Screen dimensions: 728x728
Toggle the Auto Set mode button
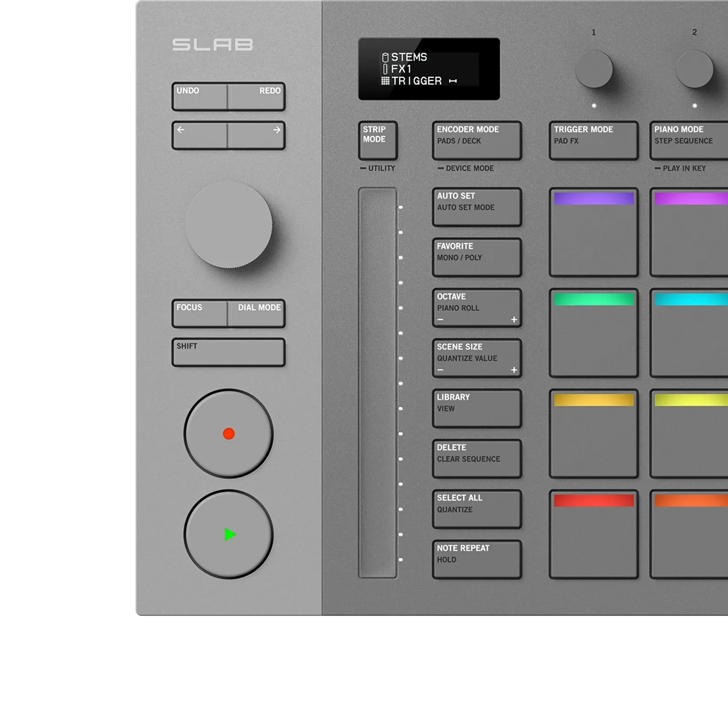[477, 207]
